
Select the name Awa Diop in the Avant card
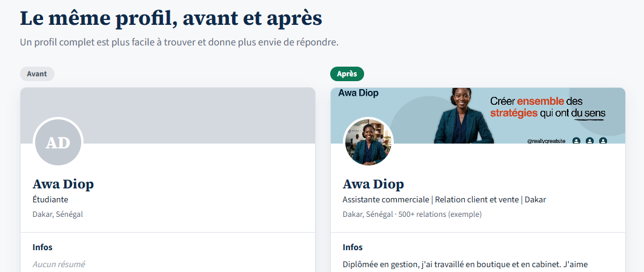click(x=63, y=184)
